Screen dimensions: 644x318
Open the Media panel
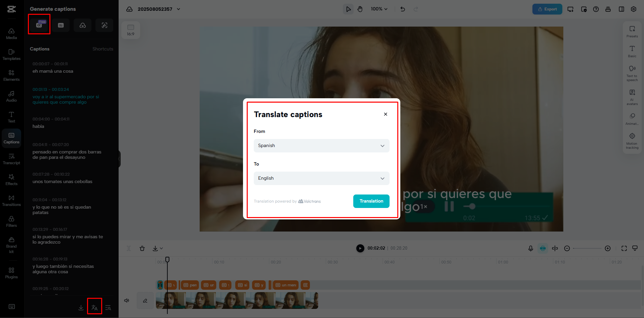11,33
